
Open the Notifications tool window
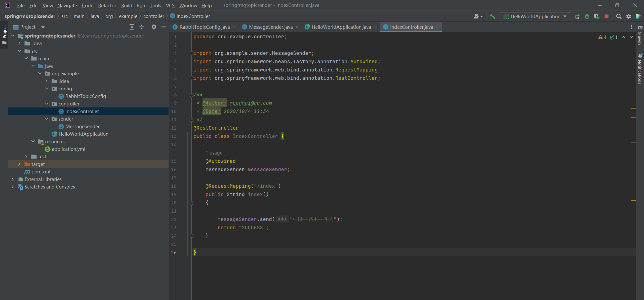(640, 69)
